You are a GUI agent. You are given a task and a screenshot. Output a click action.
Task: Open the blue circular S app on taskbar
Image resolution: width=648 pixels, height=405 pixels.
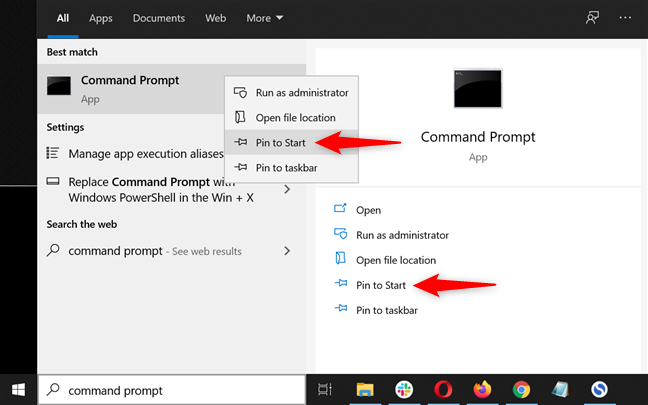coord(599,389)
